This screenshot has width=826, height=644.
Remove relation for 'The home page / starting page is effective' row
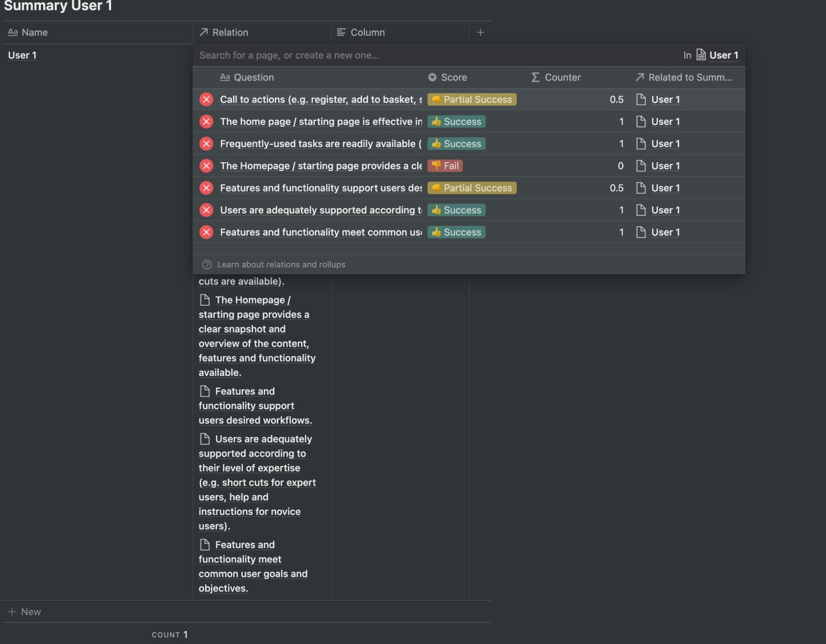pyautogui.click(x=206, y=122)
